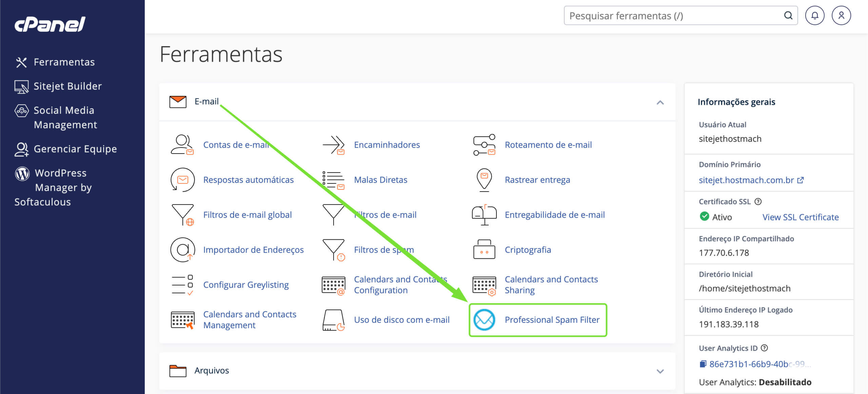
Task: Click the Configurar Greylisting icon
Action: point(182,285)
